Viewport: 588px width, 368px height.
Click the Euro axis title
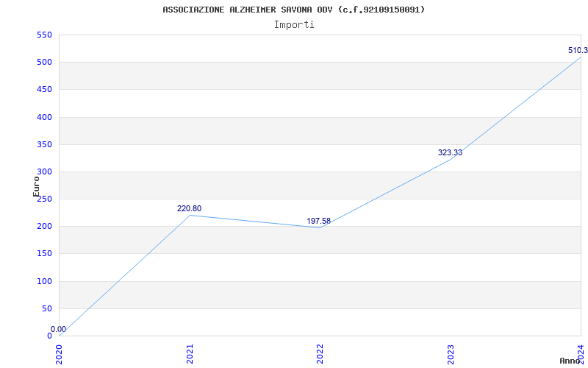[36, 187]
